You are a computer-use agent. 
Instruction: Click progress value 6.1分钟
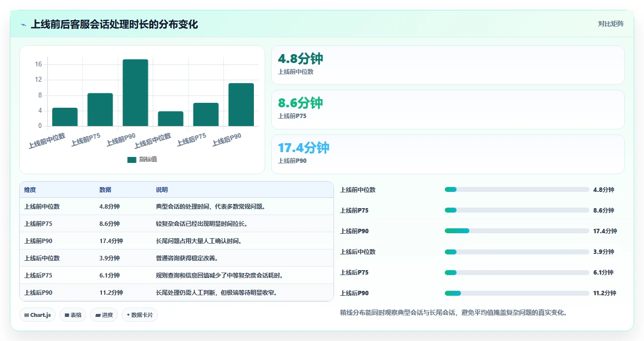[604, 272]
